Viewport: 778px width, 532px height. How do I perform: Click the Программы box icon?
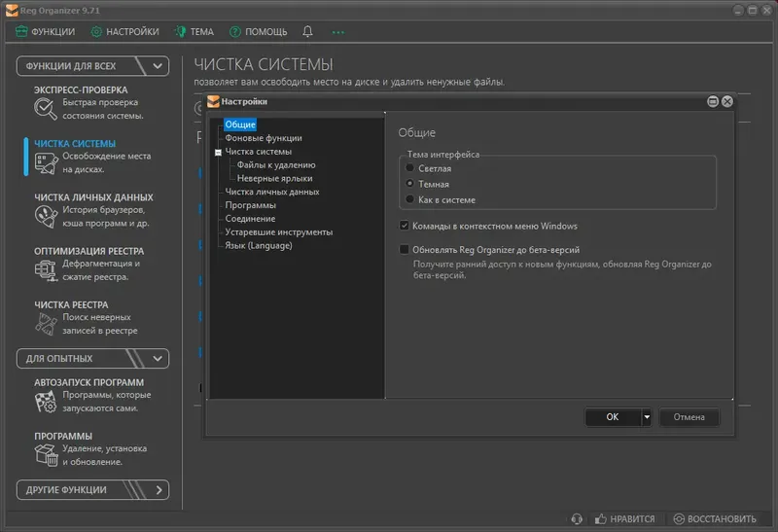point(46,455)
